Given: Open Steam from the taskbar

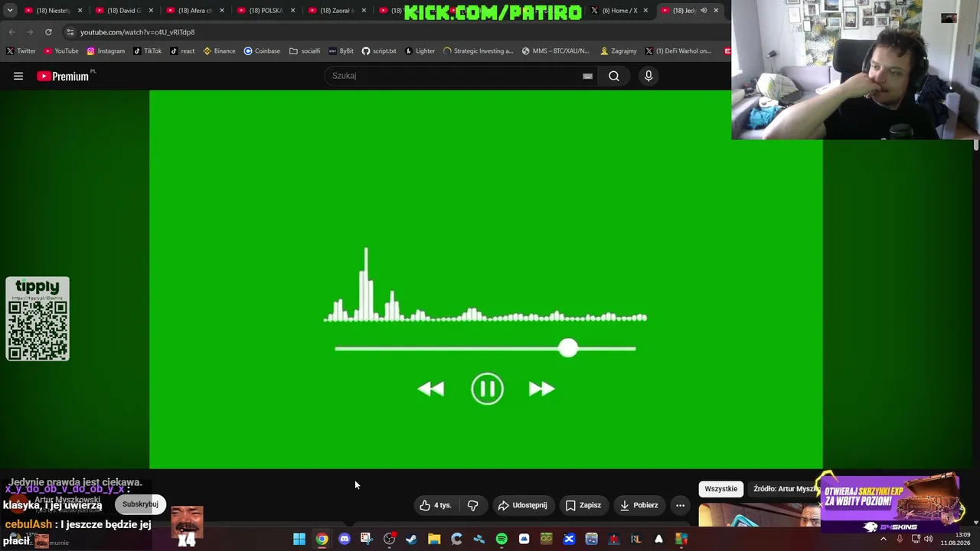Looking at the screenshot, I should click(411, 539).
